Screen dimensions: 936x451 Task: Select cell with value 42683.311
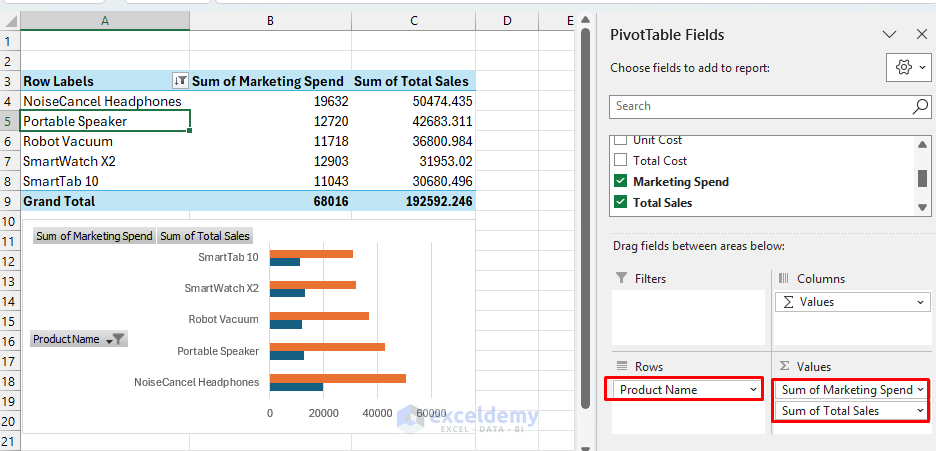(x=414, y=122)
